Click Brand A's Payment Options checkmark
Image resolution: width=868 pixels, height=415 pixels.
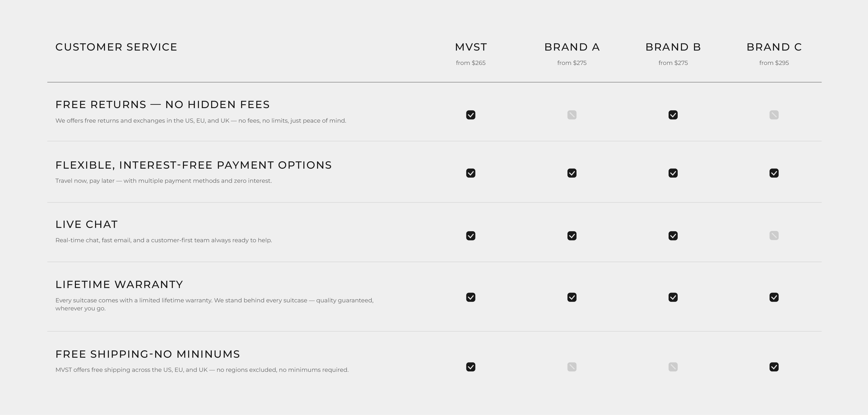pyautogui.click(x=572, y=173)
